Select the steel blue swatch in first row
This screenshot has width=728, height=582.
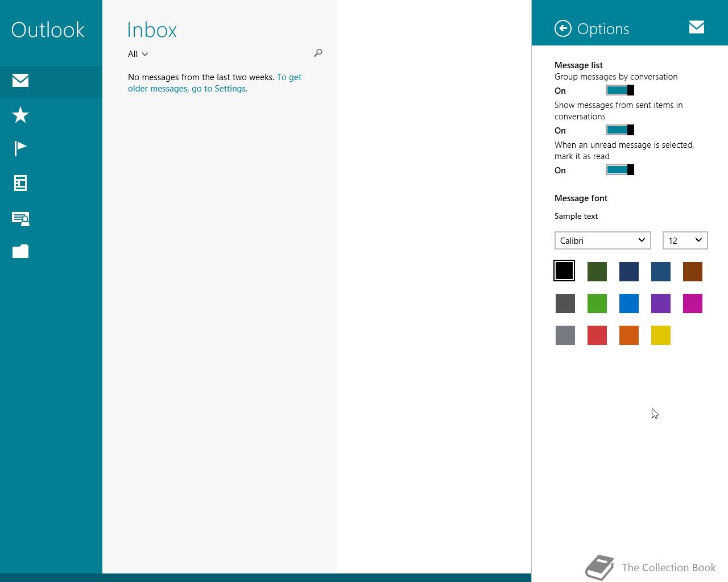click(661, 272)
